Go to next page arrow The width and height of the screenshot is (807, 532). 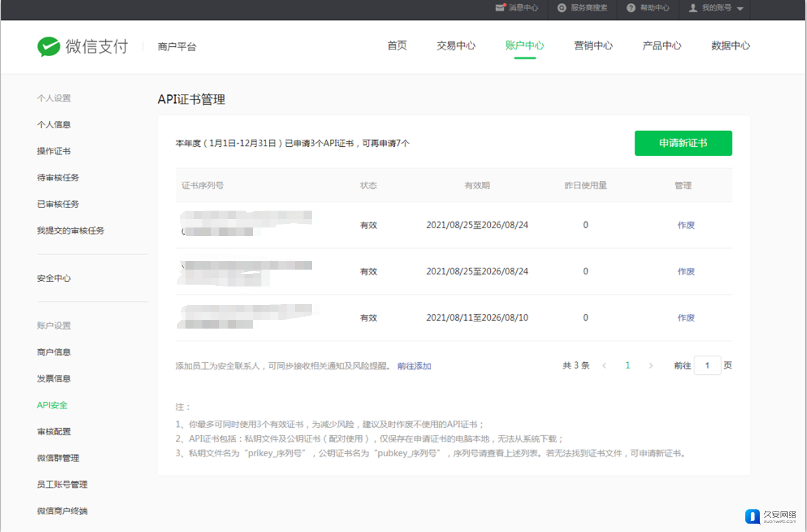[650, 365]
